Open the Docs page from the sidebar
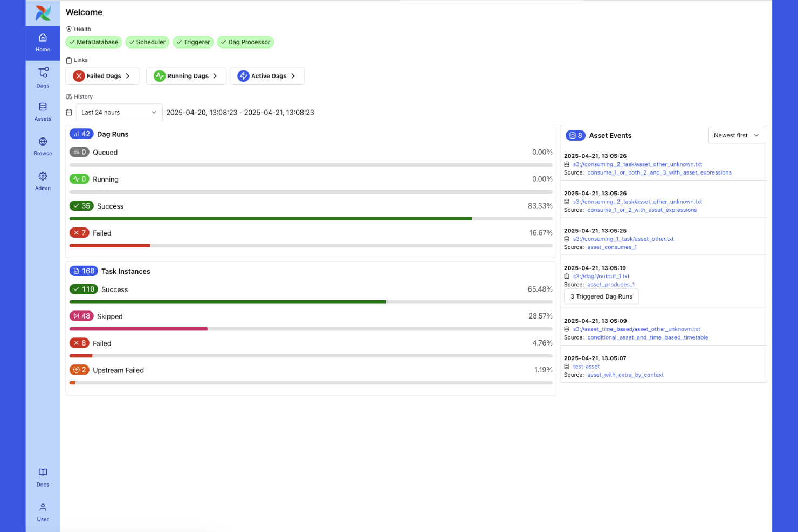798x532 pixels. tap(43, 477)
